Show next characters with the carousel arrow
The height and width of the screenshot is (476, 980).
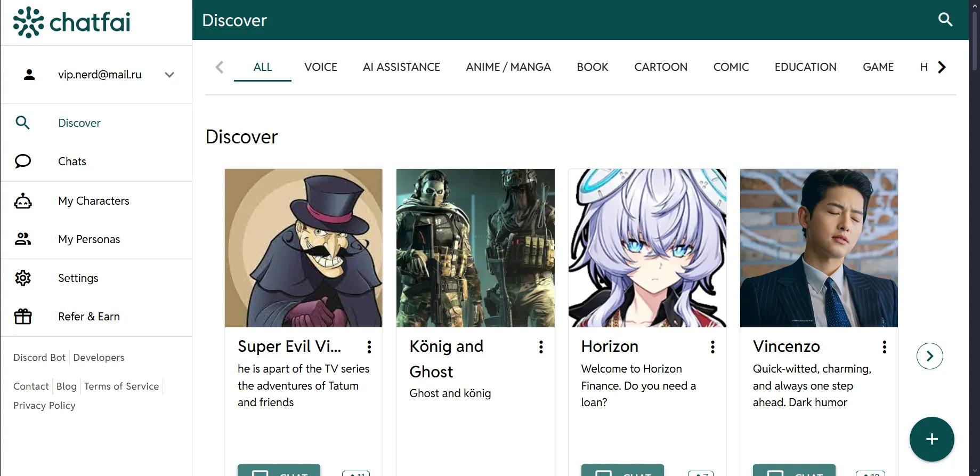coord(930,356)
